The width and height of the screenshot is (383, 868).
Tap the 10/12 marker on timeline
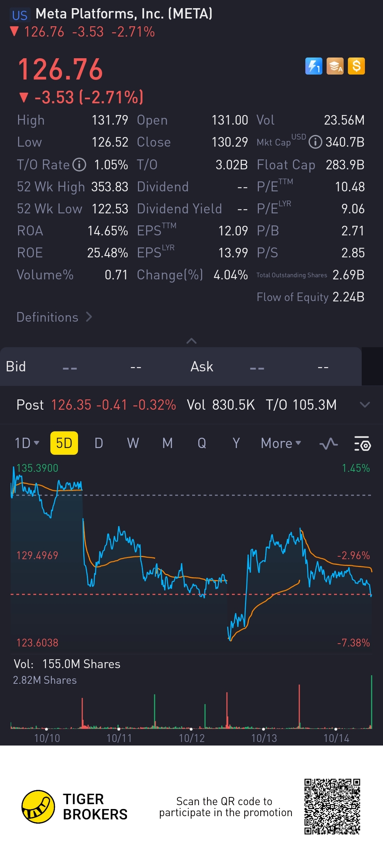click(191, 738)
